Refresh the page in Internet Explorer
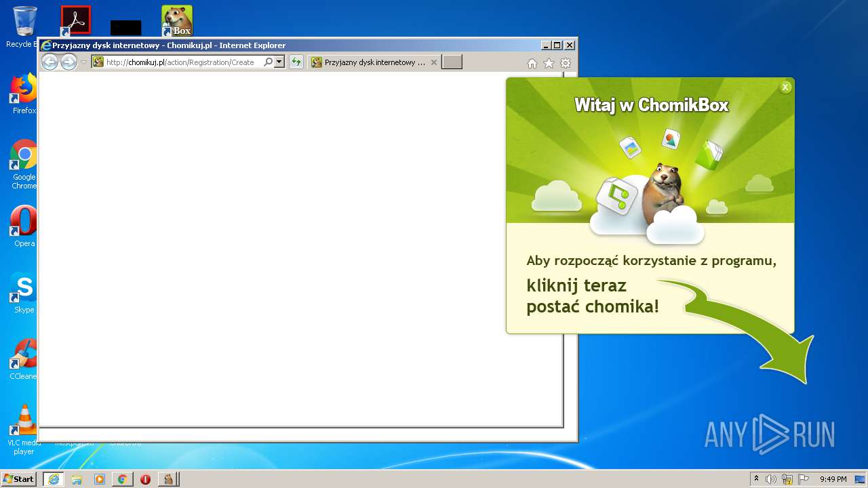Image resolution: width=868 pixels, height=488 pixels. click(x=296, y=62)
